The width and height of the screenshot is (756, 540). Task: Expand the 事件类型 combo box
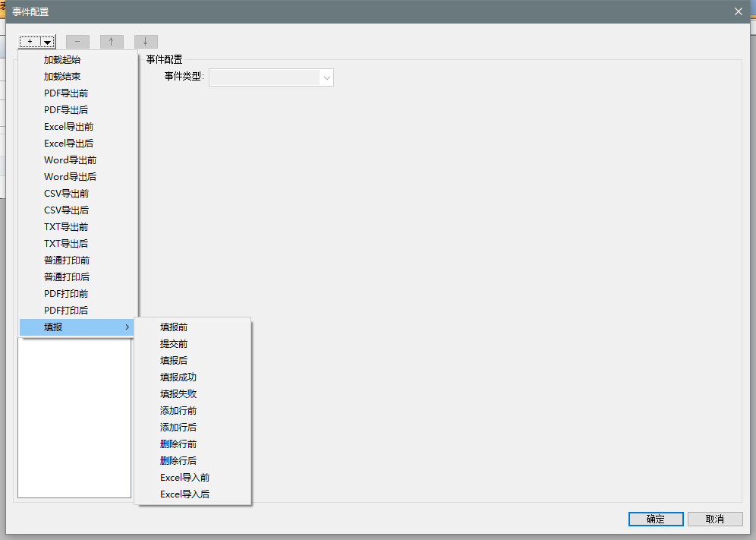tap(326, 77)
